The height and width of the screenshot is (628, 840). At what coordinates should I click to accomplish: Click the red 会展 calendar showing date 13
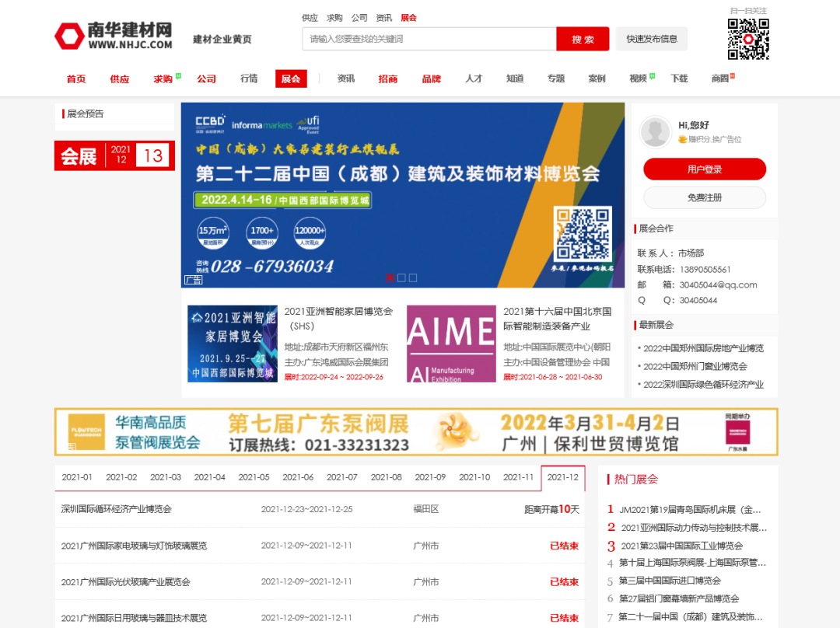(114, 155)
